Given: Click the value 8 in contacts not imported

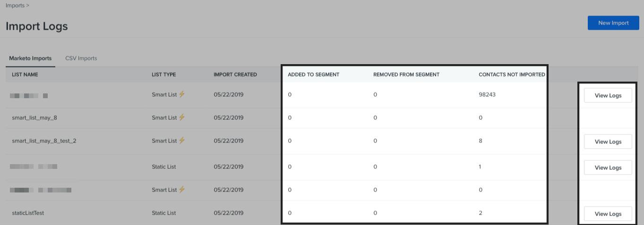Looking at the screenshot, I should 481,141.
